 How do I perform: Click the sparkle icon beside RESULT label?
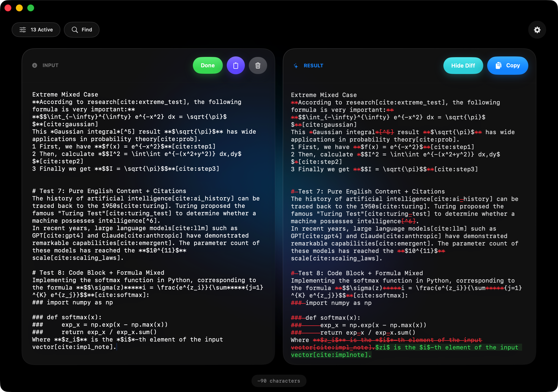pyautogui.click(x=296, y=65)
